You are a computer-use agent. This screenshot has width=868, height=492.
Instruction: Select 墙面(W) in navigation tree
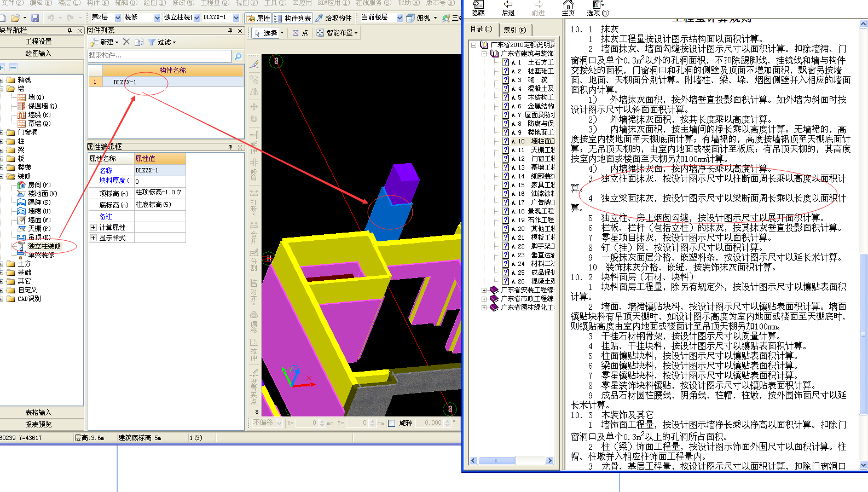point(39,220)
